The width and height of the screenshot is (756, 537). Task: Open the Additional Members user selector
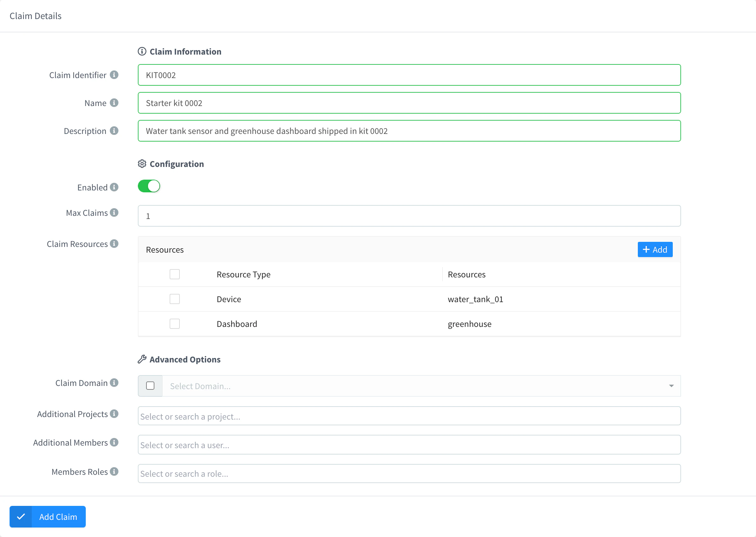pos(409,445)
